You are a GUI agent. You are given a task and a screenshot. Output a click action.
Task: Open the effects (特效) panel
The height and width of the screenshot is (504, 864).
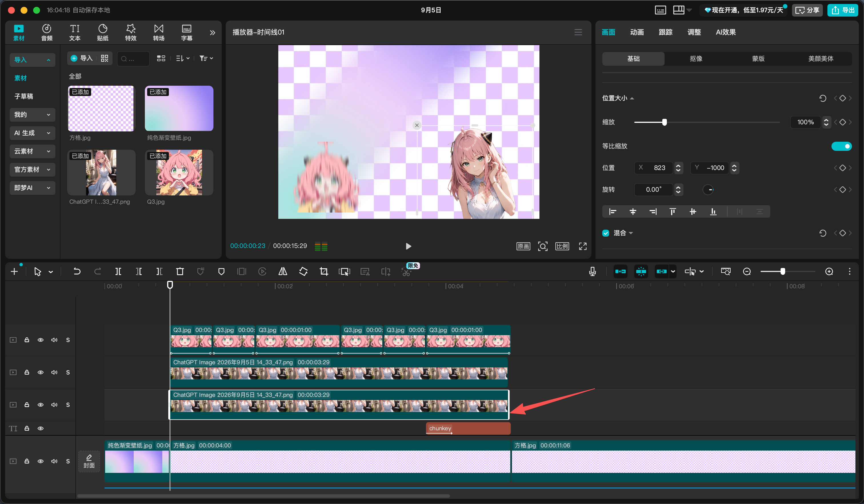(x=131, y=33)
